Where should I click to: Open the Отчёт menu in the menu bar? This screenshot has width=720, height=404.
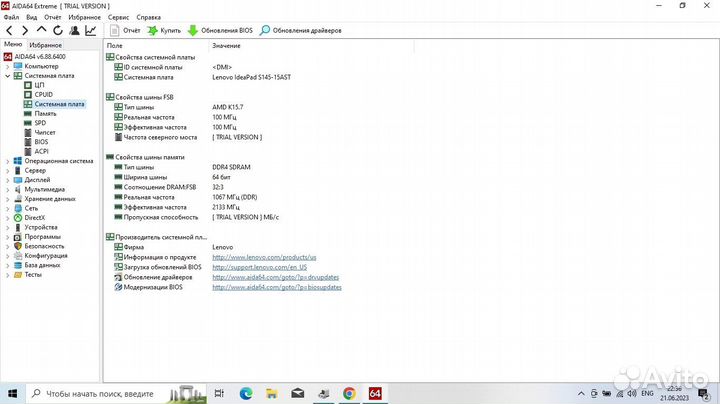tap(53, 17)
